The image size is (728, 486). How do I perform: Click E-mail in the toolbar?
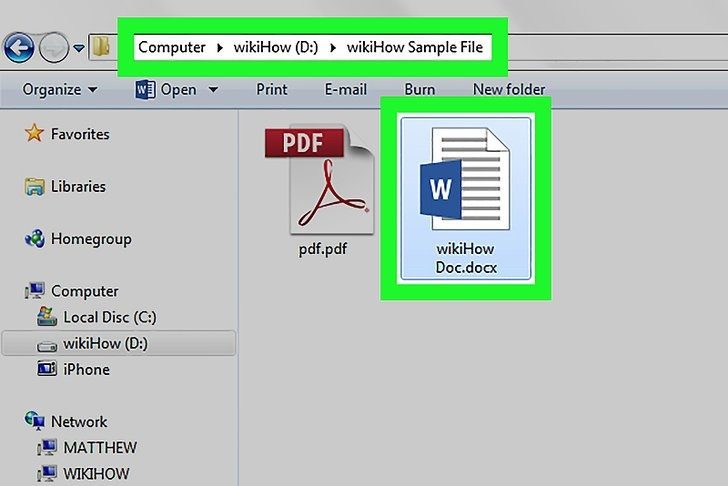point(347,89)
